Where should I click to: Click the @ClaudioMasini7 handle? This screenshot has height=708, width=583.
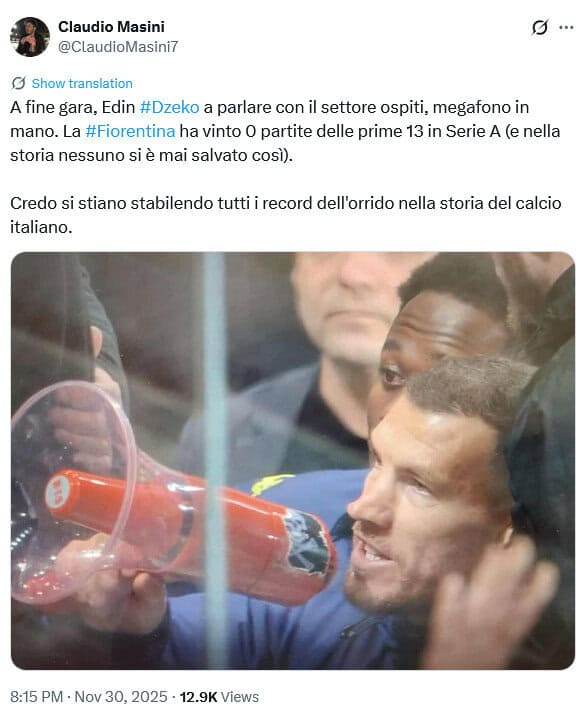(x=118, y=47)
